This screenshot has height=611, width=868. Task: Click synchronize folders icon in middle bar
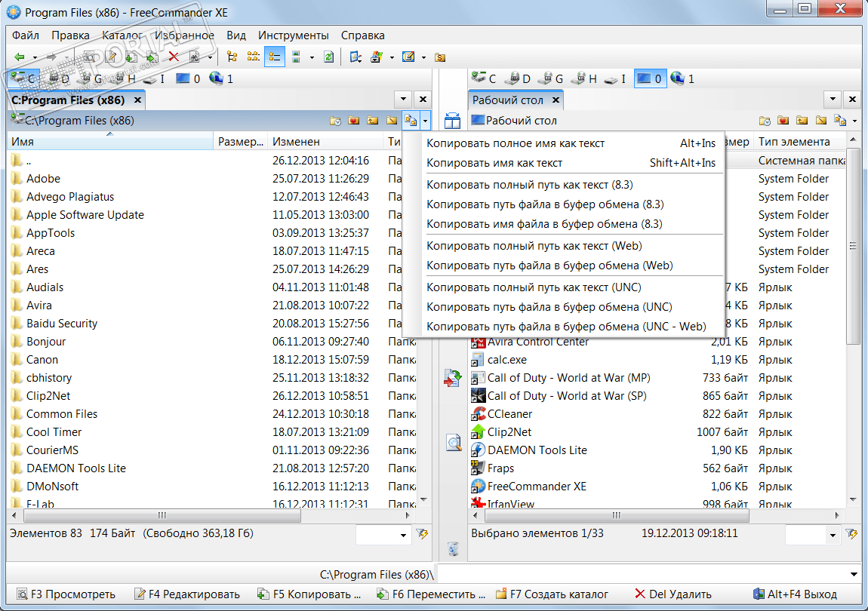(x=452, y=378)
